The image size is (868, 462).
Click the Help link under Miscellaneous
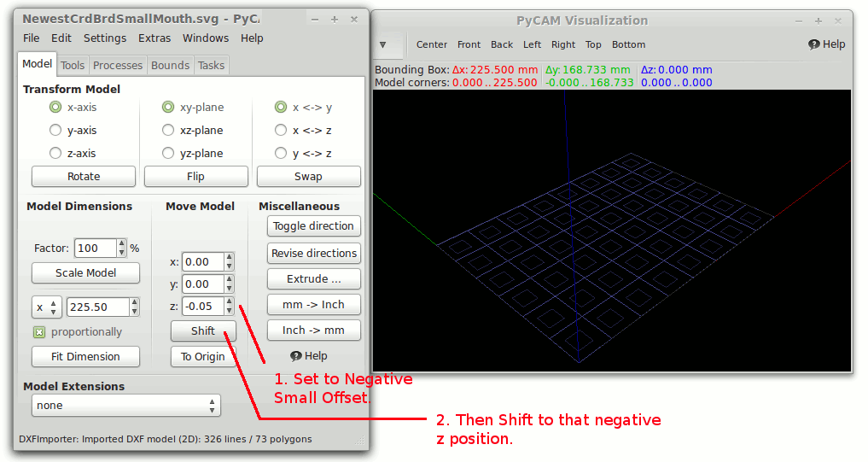309,356
